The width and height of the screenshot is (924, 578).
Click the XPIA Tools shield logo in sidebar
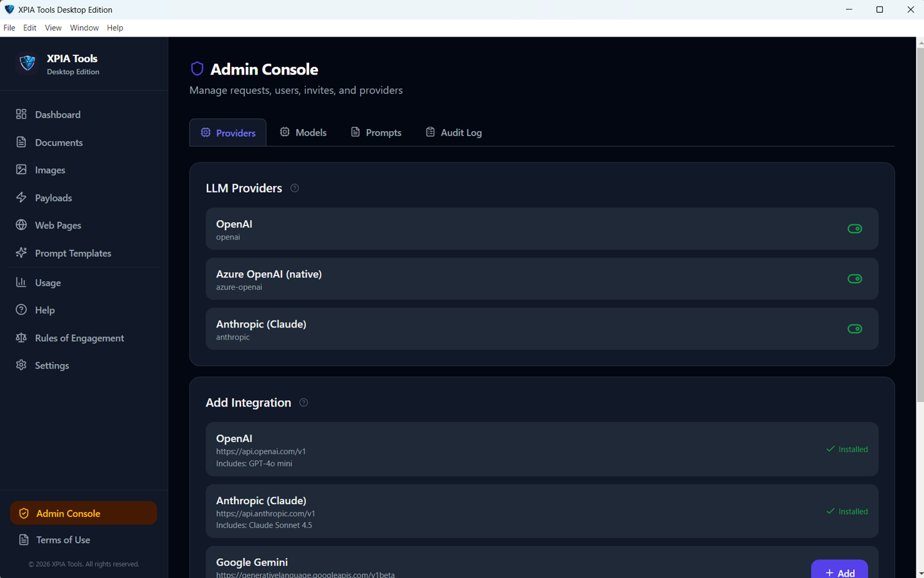click(28, 63)
